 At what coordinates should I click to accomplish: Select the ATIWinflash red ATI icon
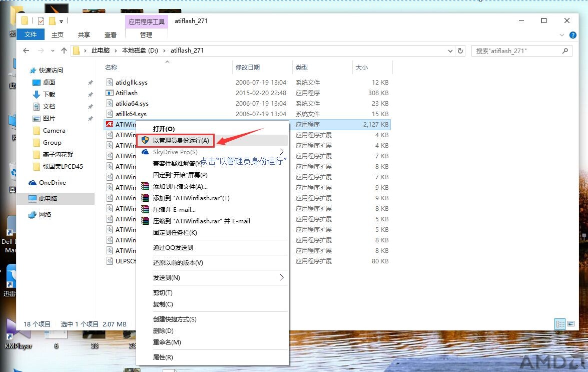pyautogui.click(x=110, y=124)
